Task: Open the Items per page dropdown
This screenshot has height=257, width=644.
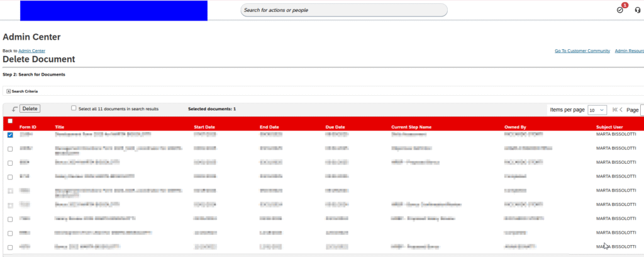Action: 597,110
